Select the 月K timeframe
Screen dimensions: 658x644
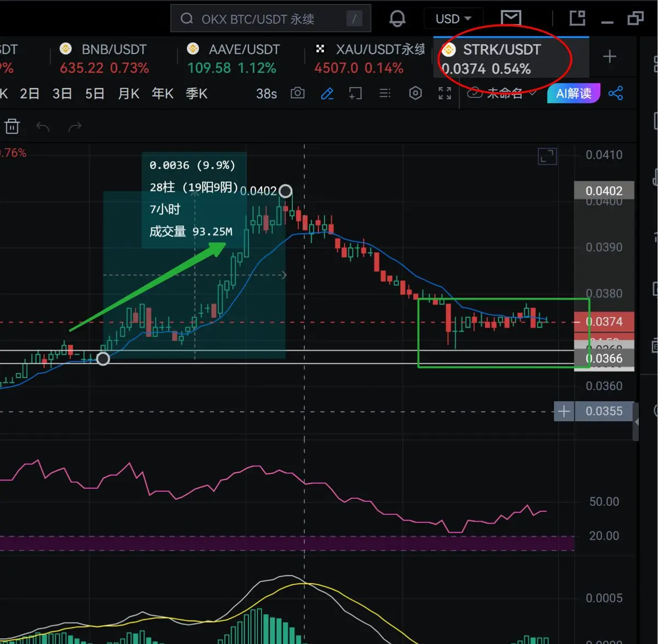pyautogui.click(x=129, y=94)
